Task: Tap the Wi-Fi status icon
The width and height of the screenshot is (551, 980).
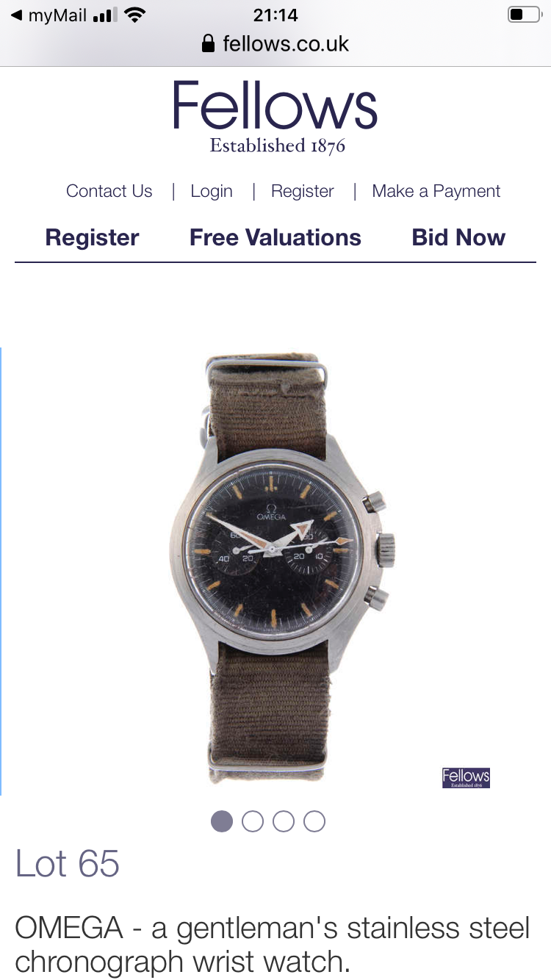Action: point(134,15)
